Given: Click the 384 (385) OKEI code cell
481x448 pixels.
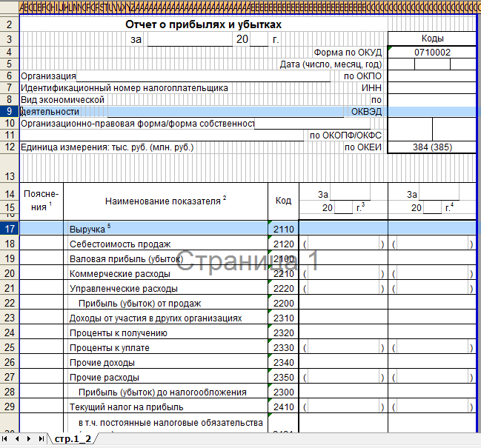Looking at the screenshot, I should [433, 147].
